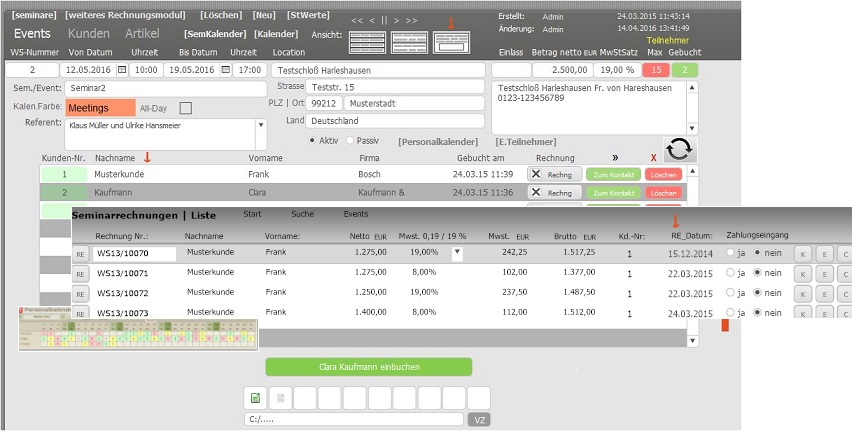
Task: Click the green spreadsheet document icon
Action: click(255, 398)
